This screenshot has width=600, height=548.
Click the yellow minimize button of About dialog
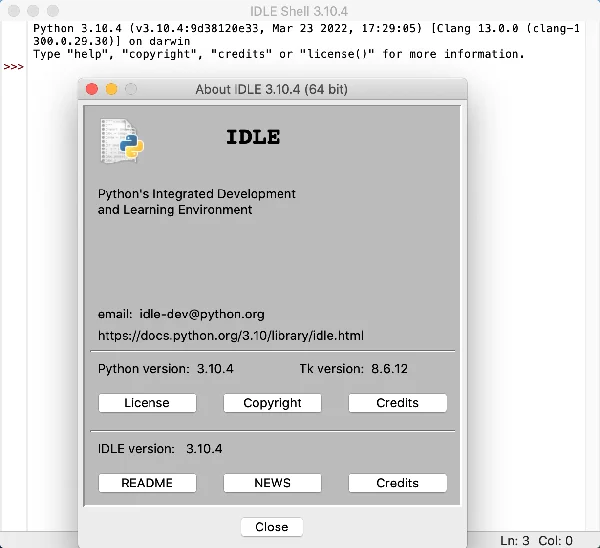111,89
